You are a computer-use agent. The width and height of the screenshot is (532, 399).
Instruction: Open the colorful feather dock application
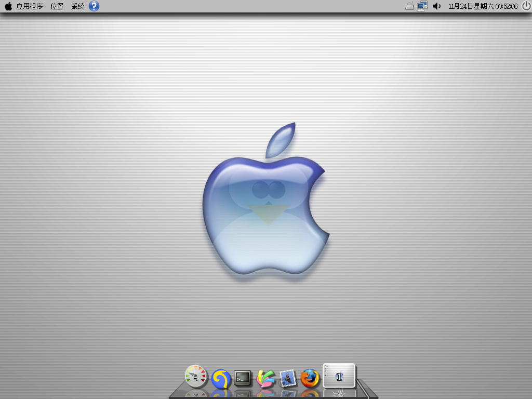pos(265,379)
